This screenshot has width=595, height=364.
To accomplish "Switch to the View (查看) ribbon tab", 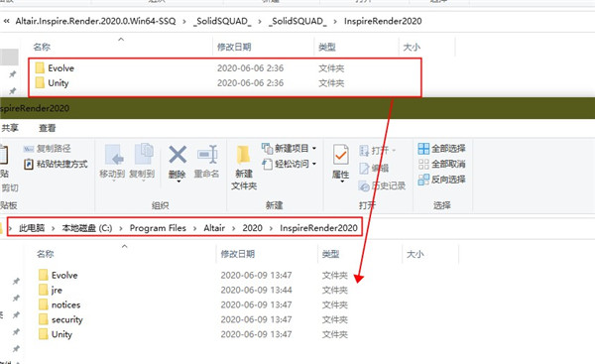I will pyautogui.click(x=47, y=128).
